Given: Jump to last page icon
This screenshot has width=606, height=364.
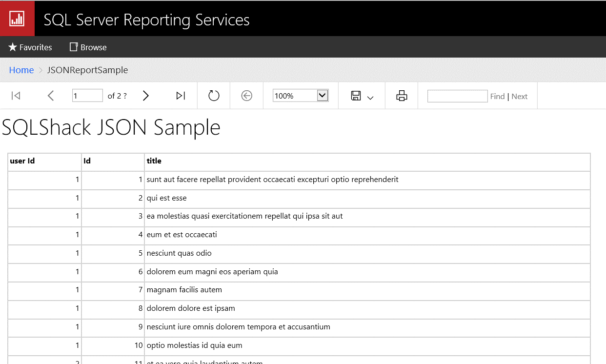Looking at the screenshot, I should point(181,96).
